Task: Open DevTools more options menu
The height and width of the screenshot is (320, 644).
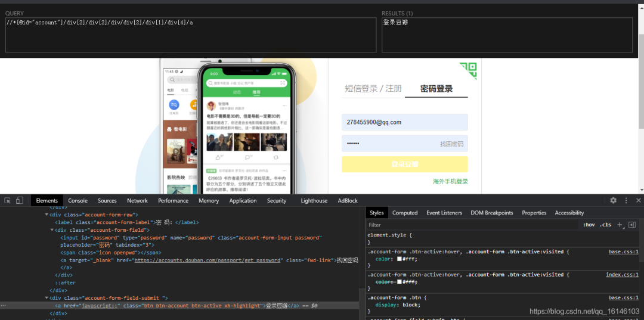Action: [626, 200]
